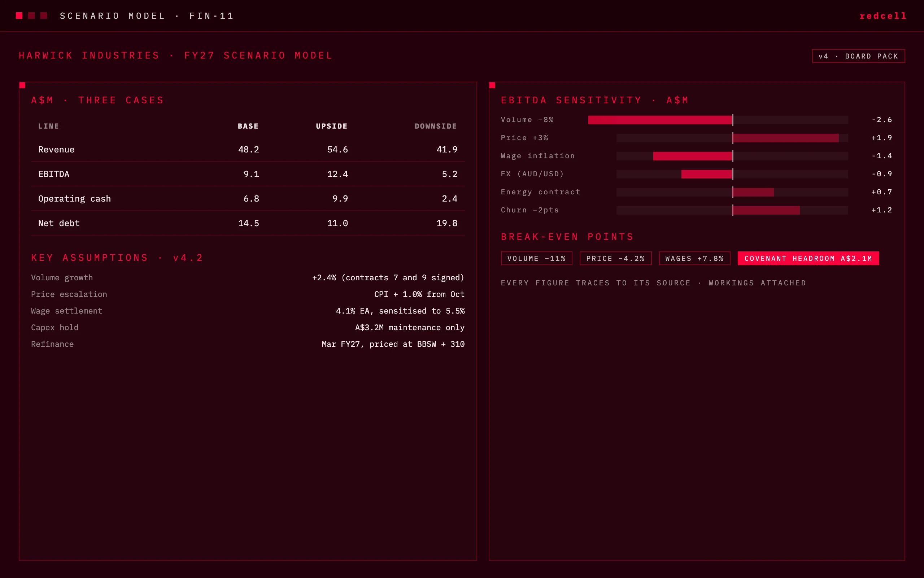Click Revenue upside value 54.6
The width and height of the screenshot is (924, 578).
337,150
